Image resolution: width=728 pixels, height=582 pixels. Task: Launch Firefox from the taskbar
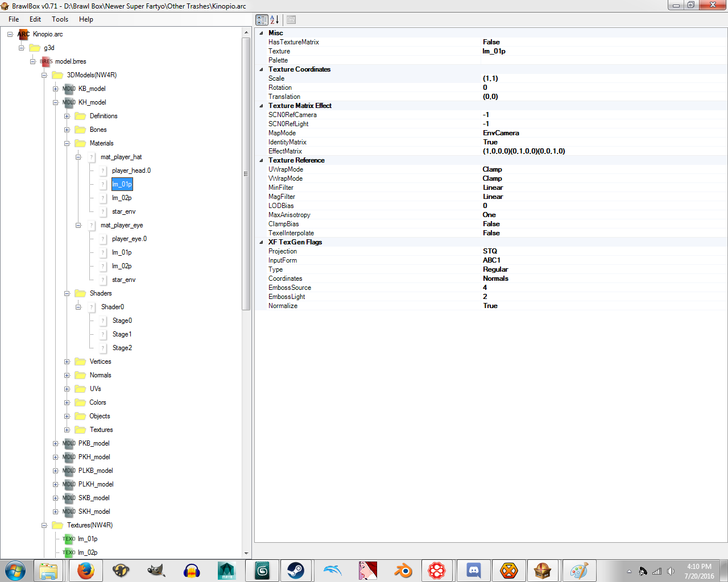coord(86,570)
